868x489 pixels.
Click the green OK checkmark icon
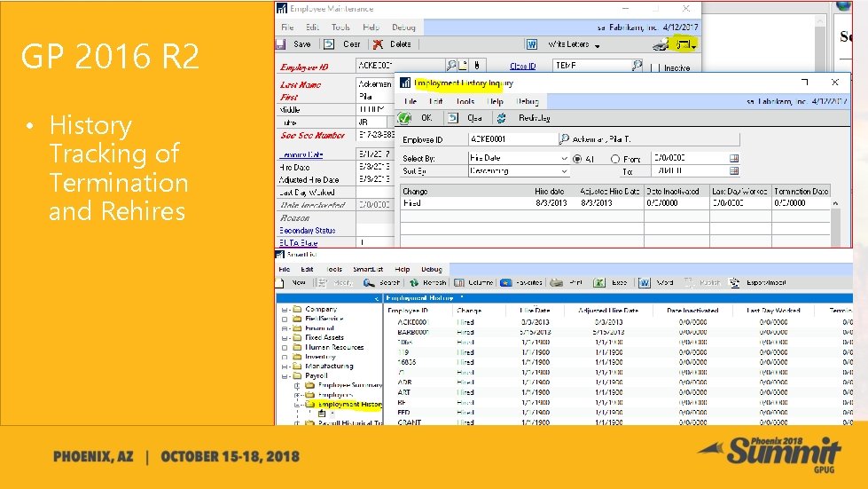coord(404,118)
